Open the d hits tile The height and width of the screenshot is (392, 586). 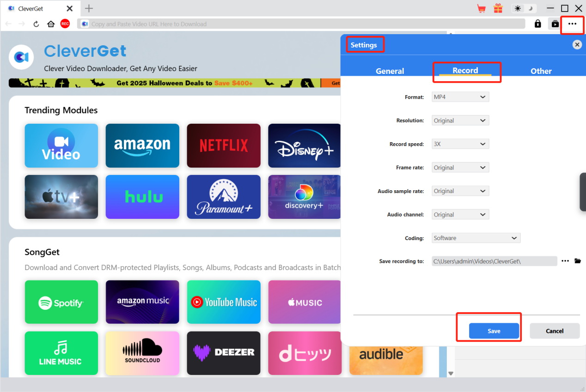(305, 353)
